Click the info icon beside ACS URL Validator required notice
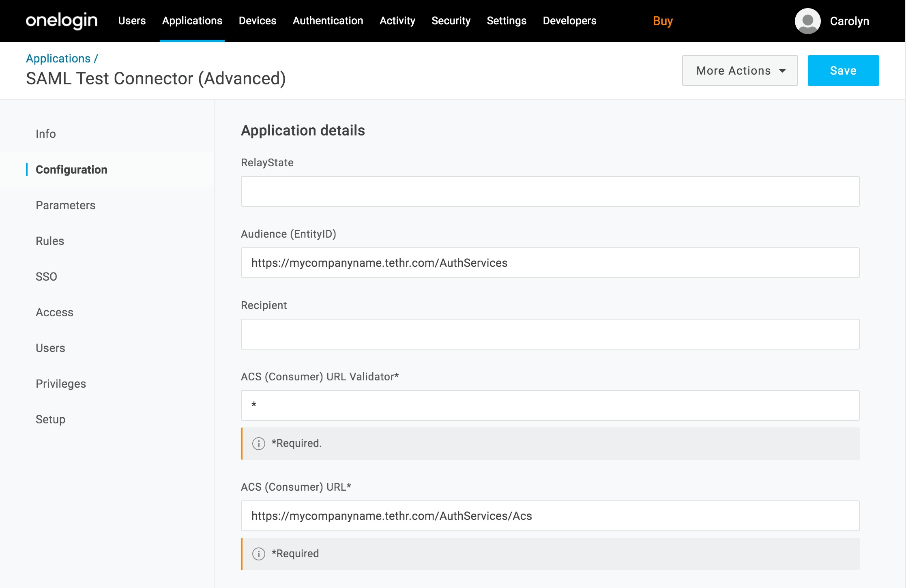 pyautogui.click(x=258, y=443)
